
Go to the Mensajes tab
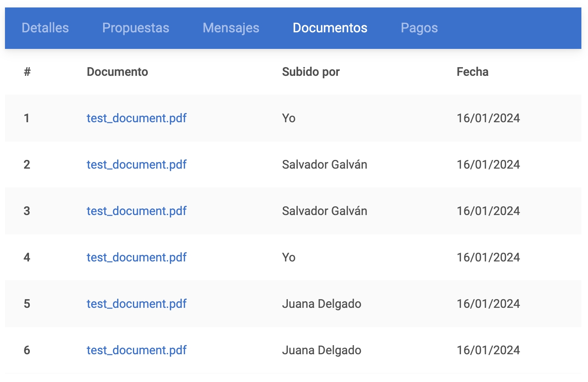click(231, 28)
